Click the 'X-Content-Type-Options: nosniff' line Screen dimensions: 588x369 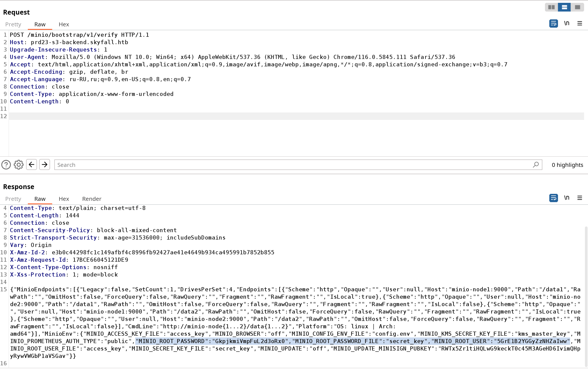[x=64, y=267]
